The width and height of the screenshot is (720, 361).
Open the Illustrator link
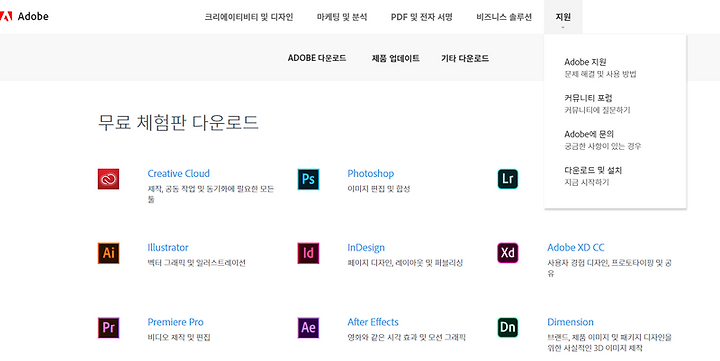point(168,248)
